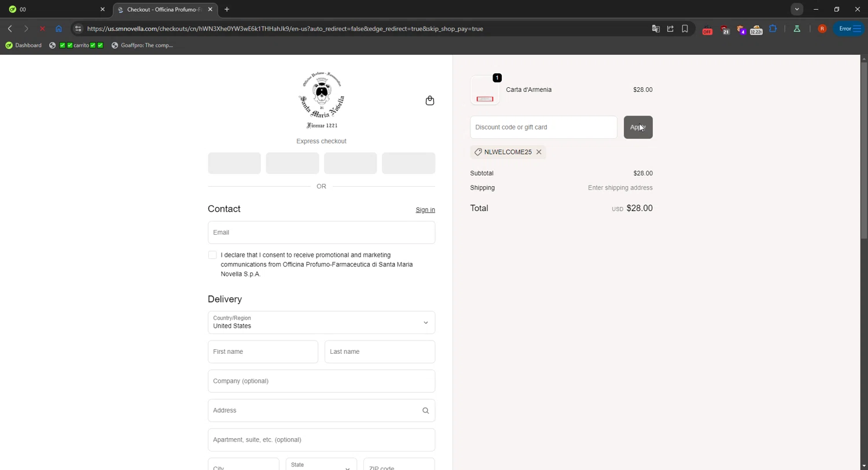This screenshot has width=868, height=470.
Task: Remove the NLWELCOME25 discount code
Action: click(539, 152)
